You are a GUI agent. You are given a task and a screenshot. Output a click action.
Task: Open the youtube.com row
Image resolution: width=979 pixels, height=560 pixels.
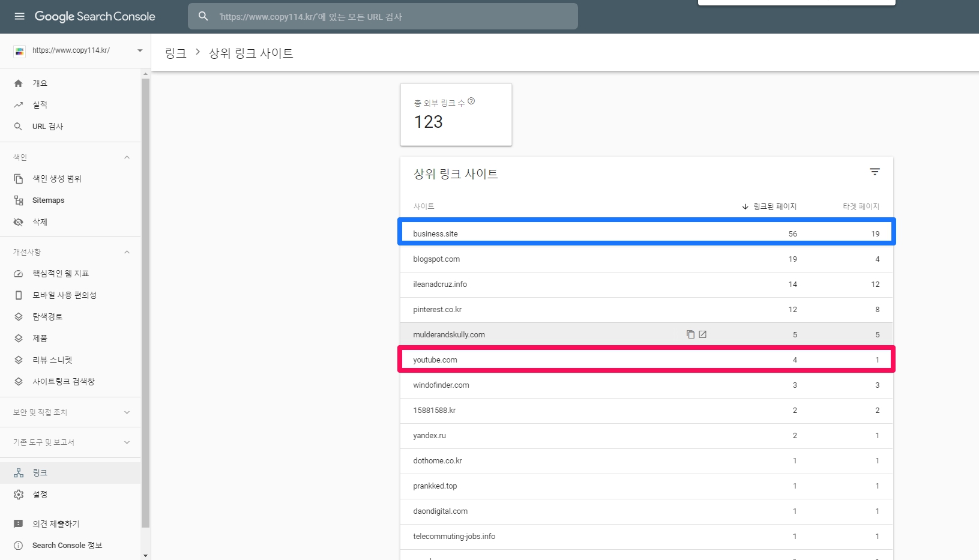coord(646,360)
